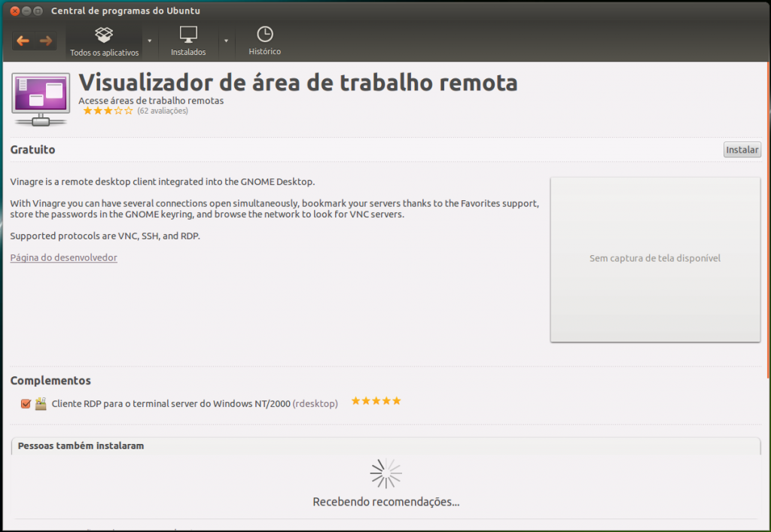Open Todos os aplicativos section
Viewport: 771px width, 532px height.
tap(104, 41)
